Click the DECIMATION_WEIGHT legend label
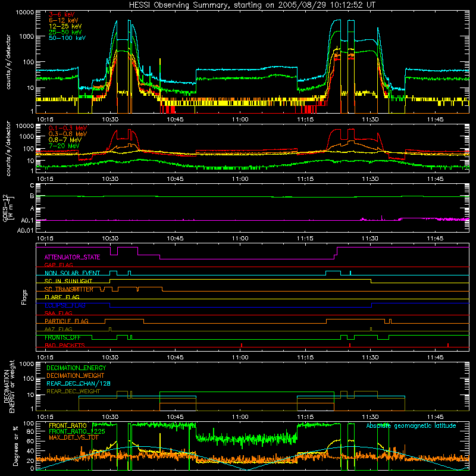This screenshot has height=476, width=476. (76, 375)
